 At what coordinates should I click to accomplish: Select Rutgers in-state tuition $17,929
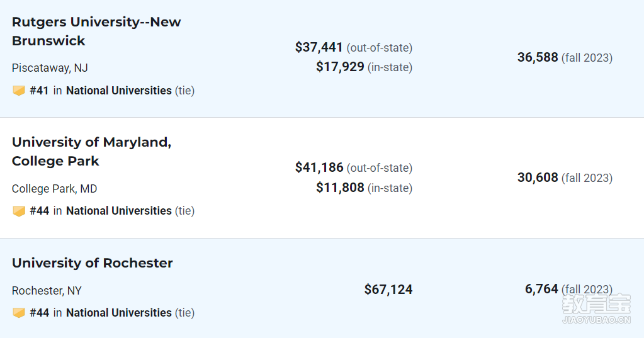point(340,67)
